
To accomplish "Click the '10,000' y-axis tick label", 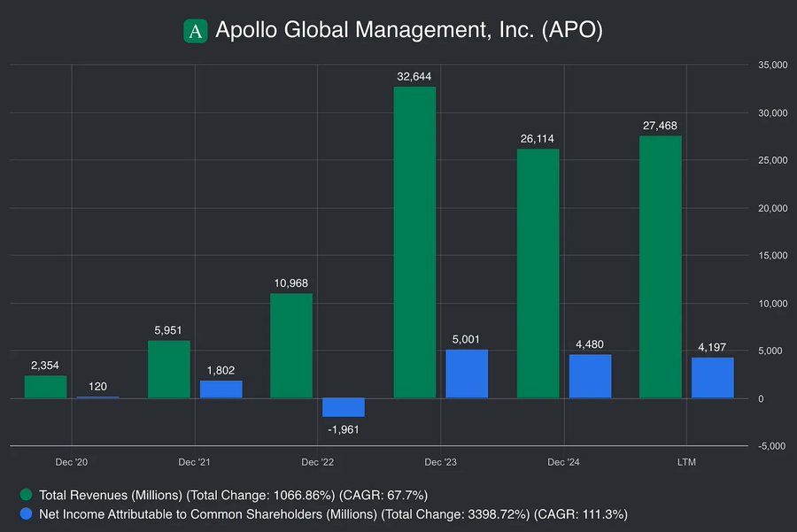I will point(772,304).
